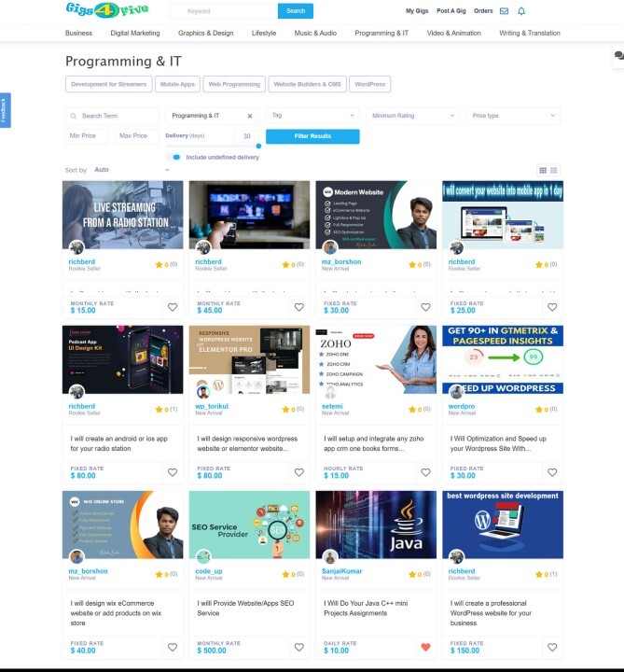This screenshot has height=672, width=624.
Task: Click the Min Price field
Action: click(87, 136)
